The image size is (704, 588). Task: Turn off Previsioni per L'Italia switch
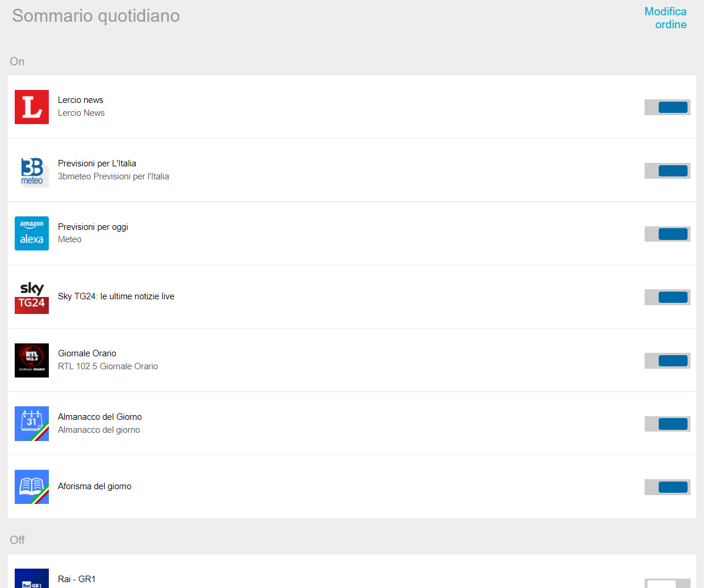pos(667,171)
